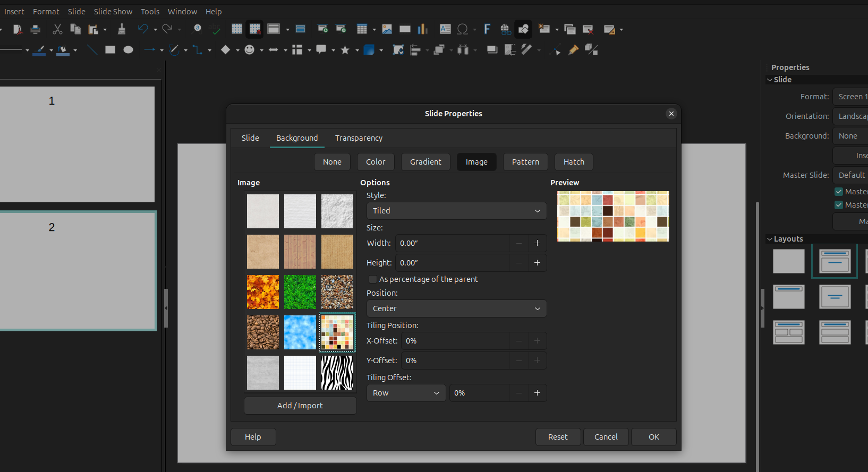868x472 pixels.
Task: Click the Add / Import button
Action: pyautogui.click(x=300, y=406)
